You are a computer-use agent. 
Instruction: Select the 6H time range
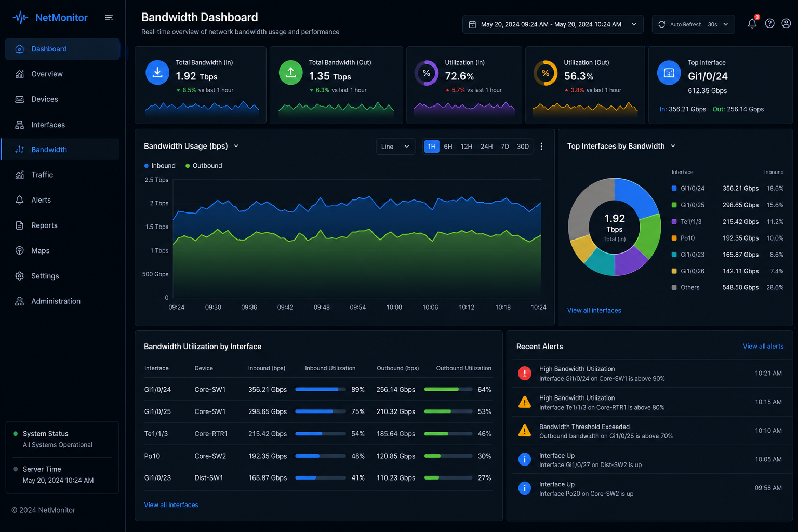(448, 147)
